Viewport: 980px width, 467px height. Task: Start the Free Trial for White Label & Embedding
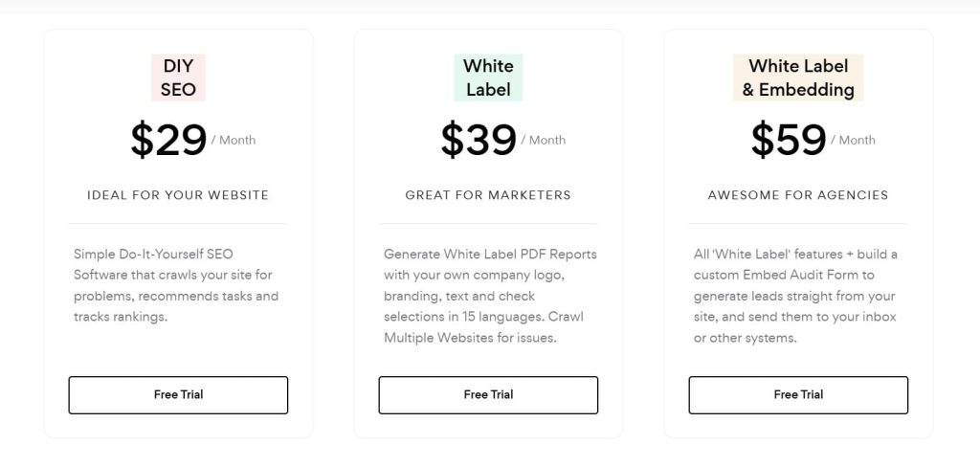pyautogui.click(x=798, y=394)
